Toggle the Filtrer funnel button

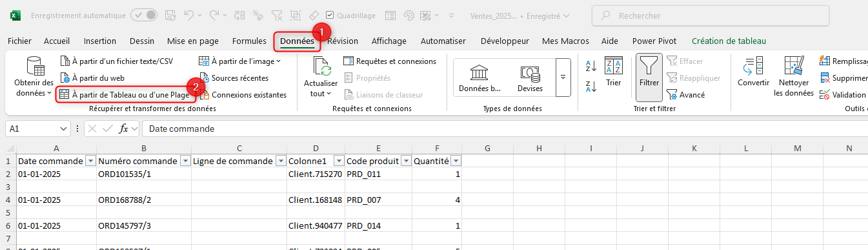(x=649, y=77)
